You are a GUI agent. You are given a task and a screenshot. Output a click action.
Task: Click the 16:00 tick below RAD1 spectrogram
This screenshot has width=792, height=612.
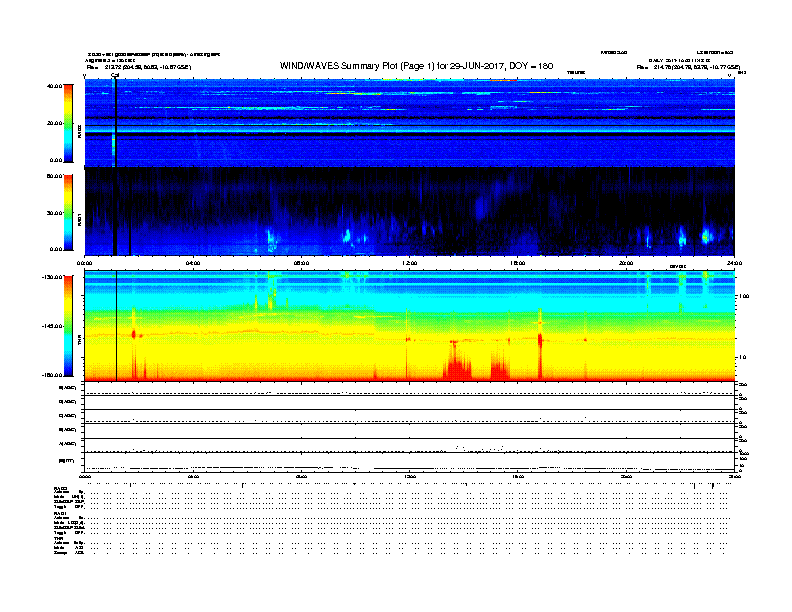pos(518,263)
